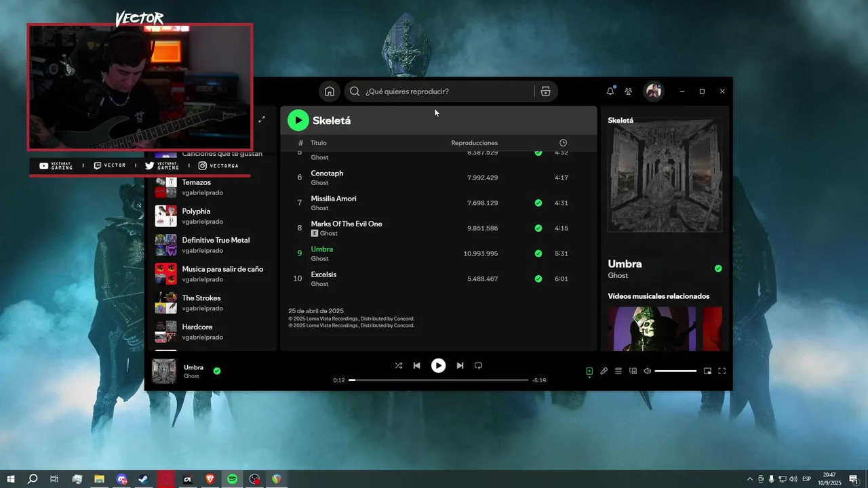Screen dimensions: 868x488
Task: Go to Spotify Home via the house icon
Action: coord(330,91)
